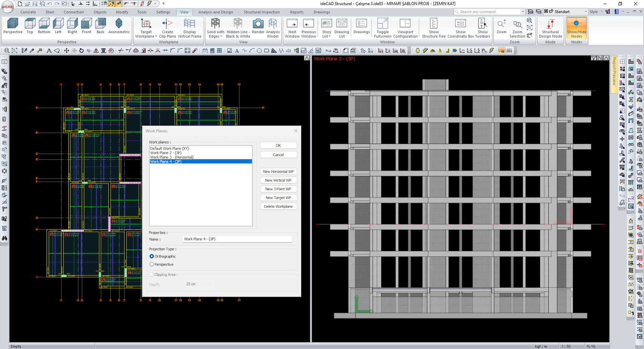Image resolution: width=644 pixels, height=349 pixels.
Task: Switch to the Structural Inspection tab
Action: point(262,12)
